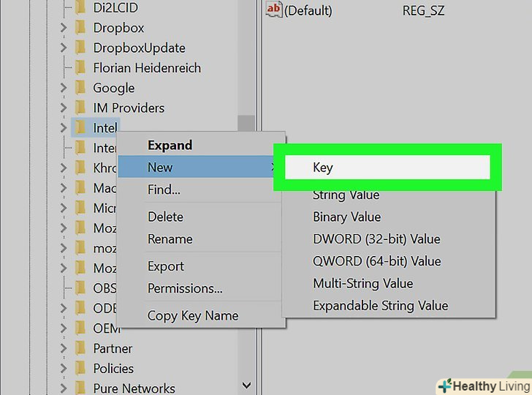Expand the OEM key
The width and height of the screenshot is (532, 395).
[64, 328]
